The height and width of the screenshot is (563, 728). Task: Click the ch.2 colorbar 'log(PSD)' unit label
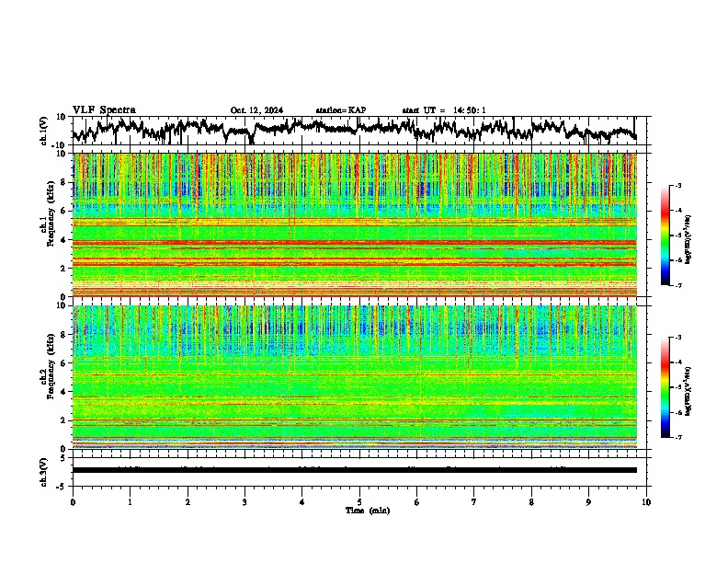[688, 392]
